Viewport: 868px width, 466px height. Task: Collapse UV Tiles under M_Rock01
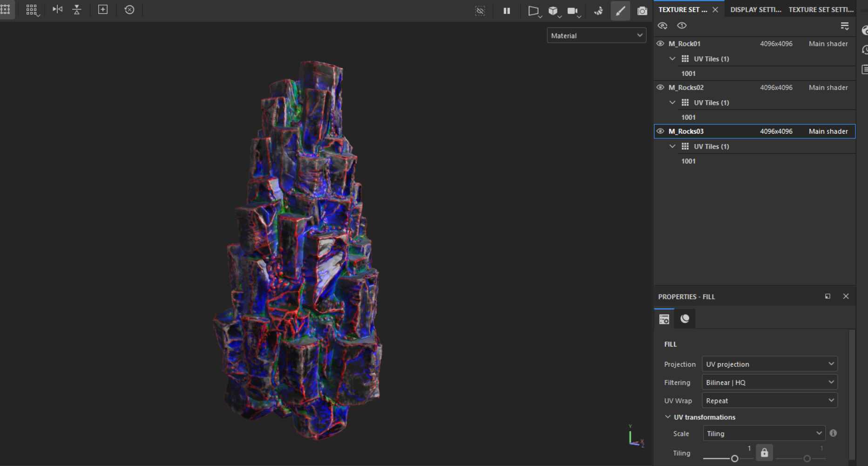pyautogui.click(x=672, y=58)
